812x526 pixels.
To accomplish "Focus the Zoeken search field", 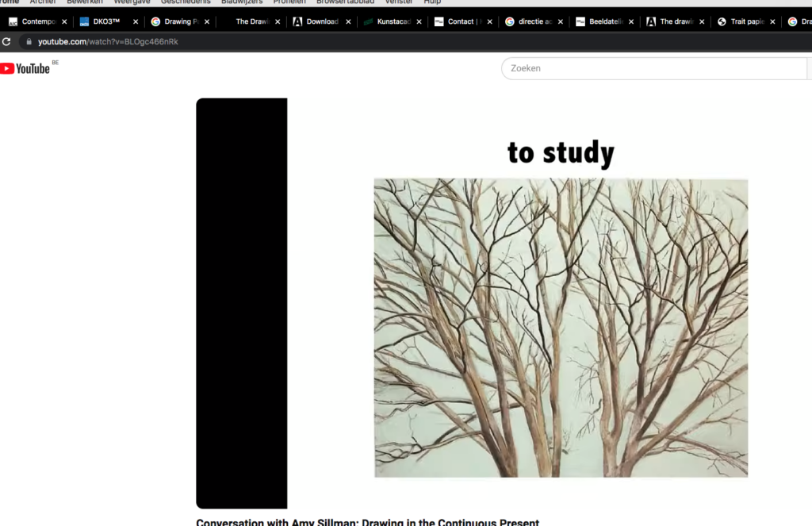I will click(653, 68).
